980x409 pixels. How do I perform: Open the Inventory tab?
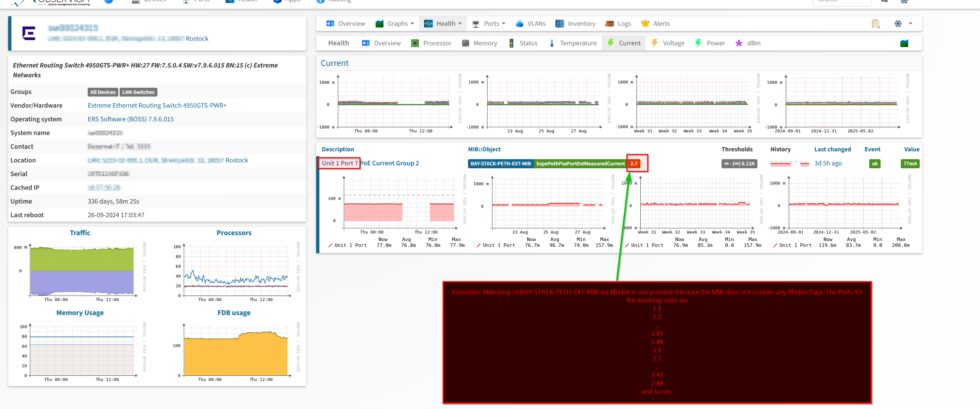(x=576, y=23)
